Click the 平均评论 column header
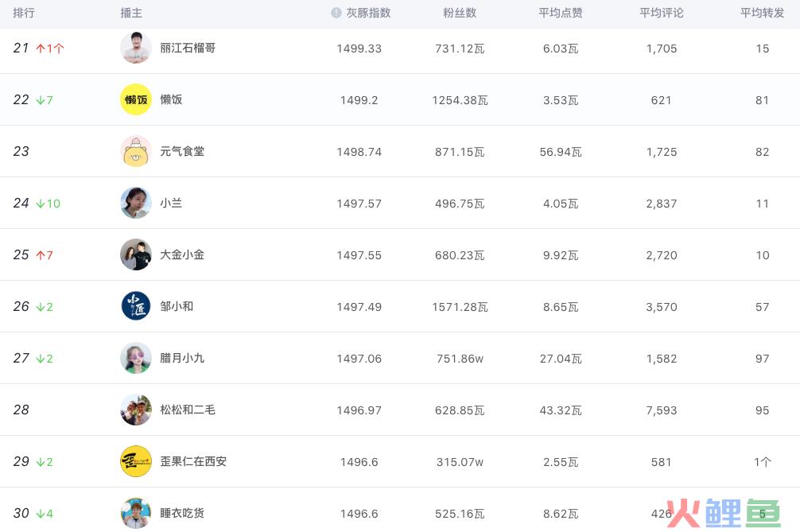The image size is (800, 532). 662,13
